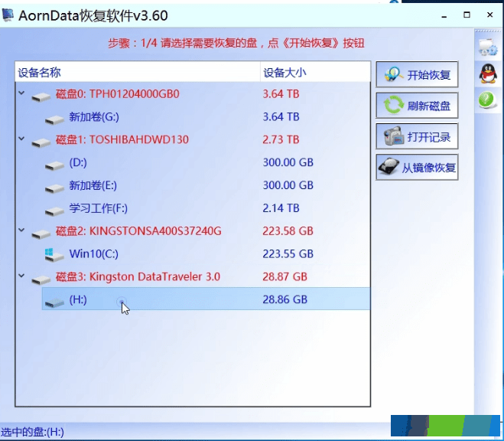The width and height of the screenshot is (504, 441).
Task: Click the 开始恢复 start recovery button
Action: coord(417,74)
